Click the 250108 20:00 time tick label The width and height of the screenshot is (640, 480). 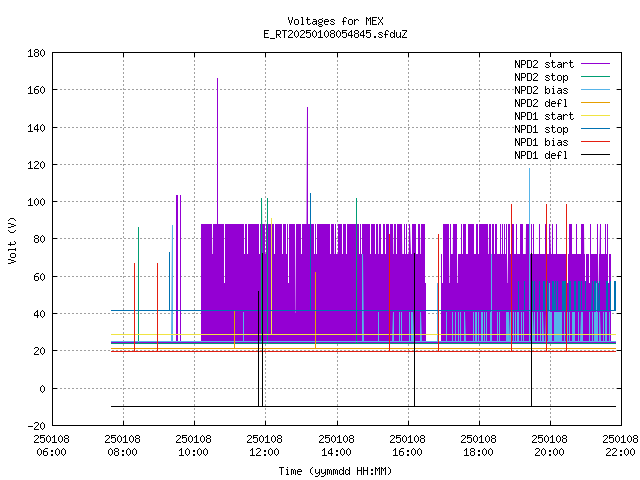point(549,445)
